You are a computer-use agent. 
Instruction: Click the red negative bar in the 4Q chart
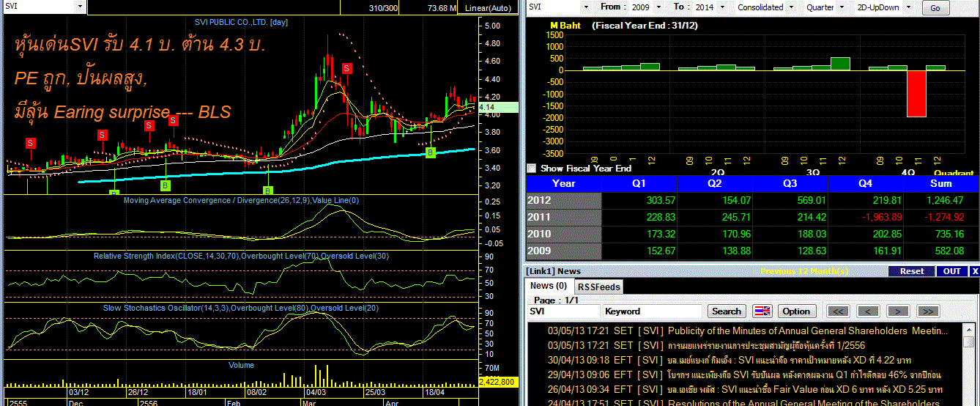coord(916,94)
